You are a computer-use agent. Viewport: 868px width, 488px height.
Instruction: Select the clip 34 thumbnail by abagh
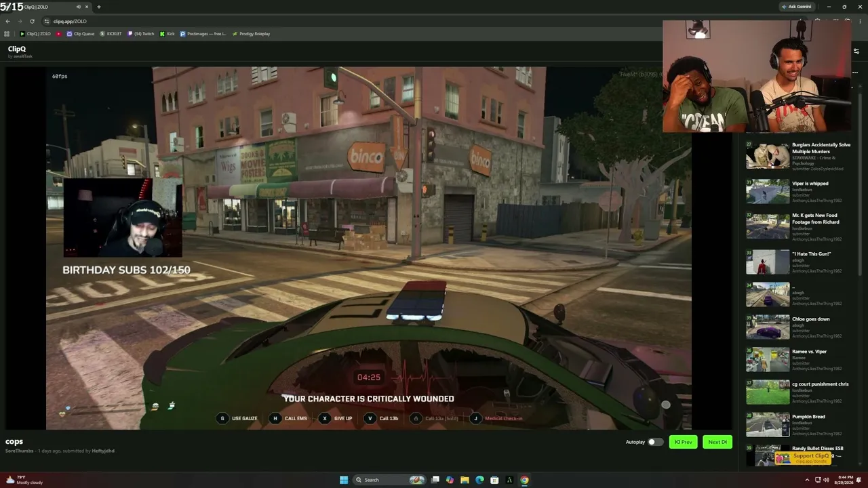(768, 294)
